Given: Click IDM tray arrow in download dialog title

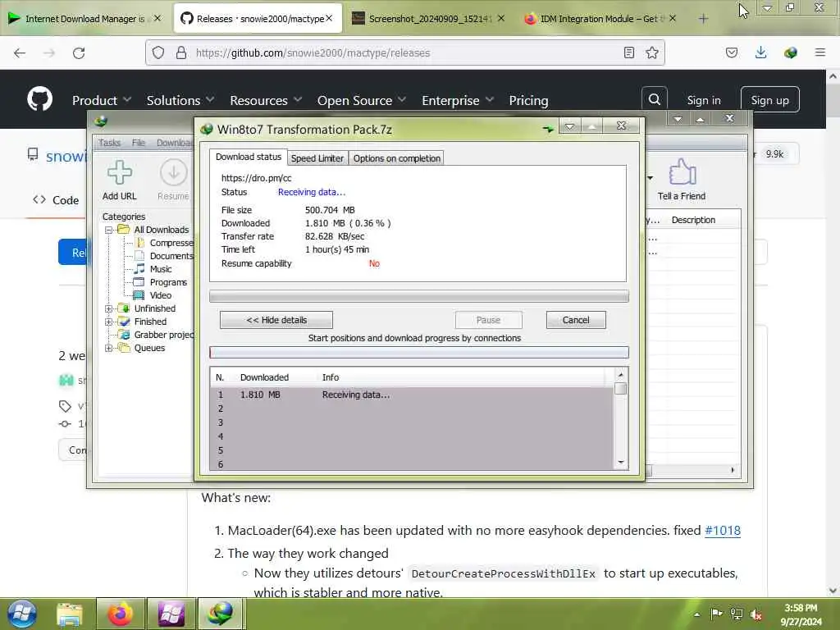Looking at the screenshot, I should click(x=547, y=129).
